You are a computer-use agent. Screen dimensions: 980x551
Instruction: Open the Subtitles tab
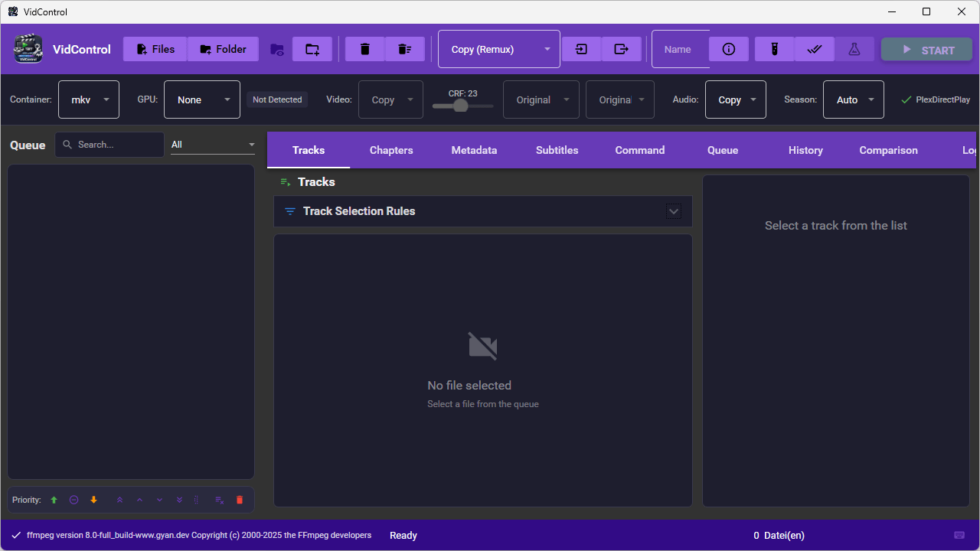click(x=557, y=150)
